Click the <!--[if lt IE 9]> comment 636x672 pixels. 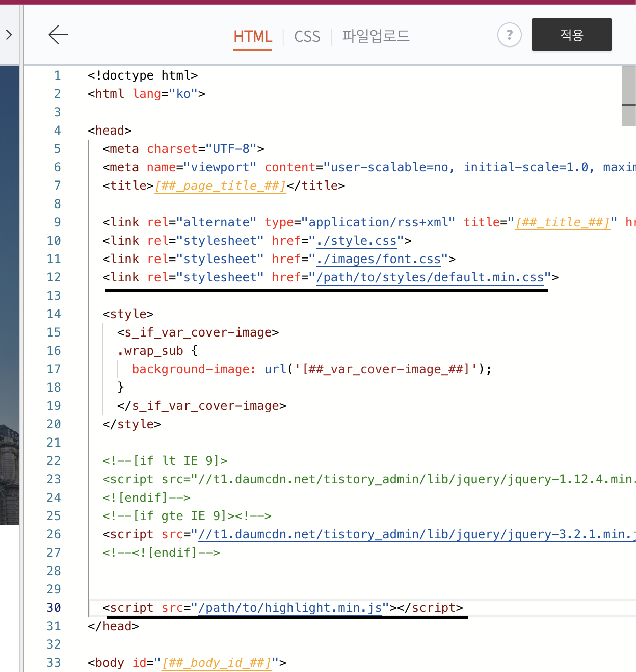(165, 461)
